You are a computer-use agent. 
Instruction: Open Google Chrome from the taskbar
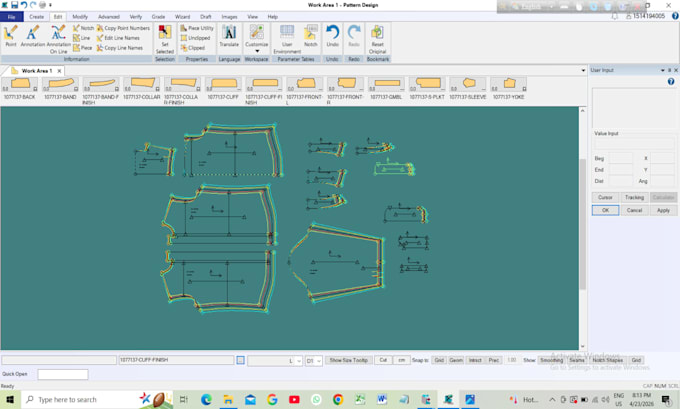338,399
